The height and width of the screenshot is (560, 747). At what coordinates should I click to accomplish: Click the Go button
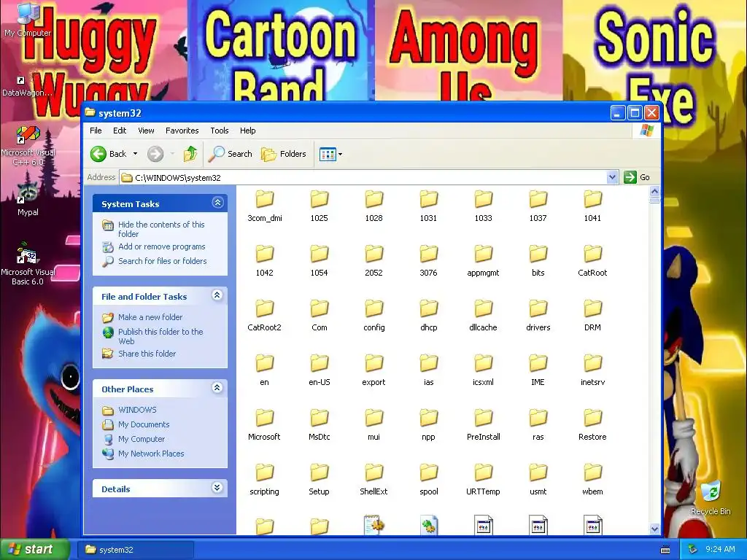pos(637,177)
